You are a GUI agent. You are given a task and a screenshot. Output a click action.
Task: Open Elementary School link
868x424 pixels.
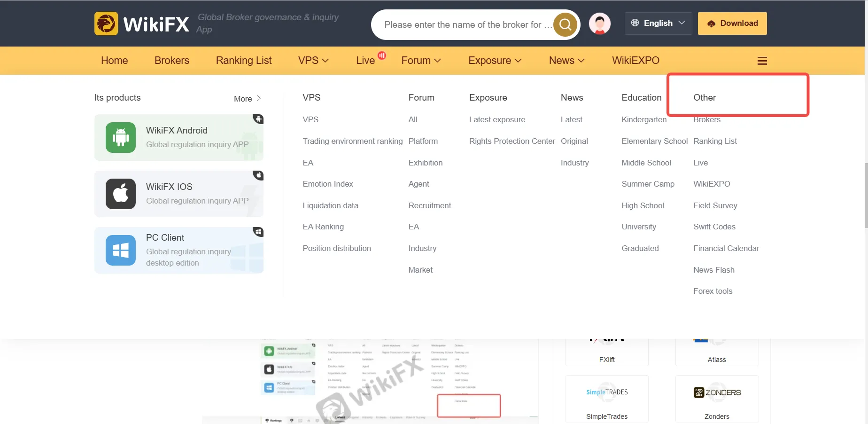(x=654, y=141)
